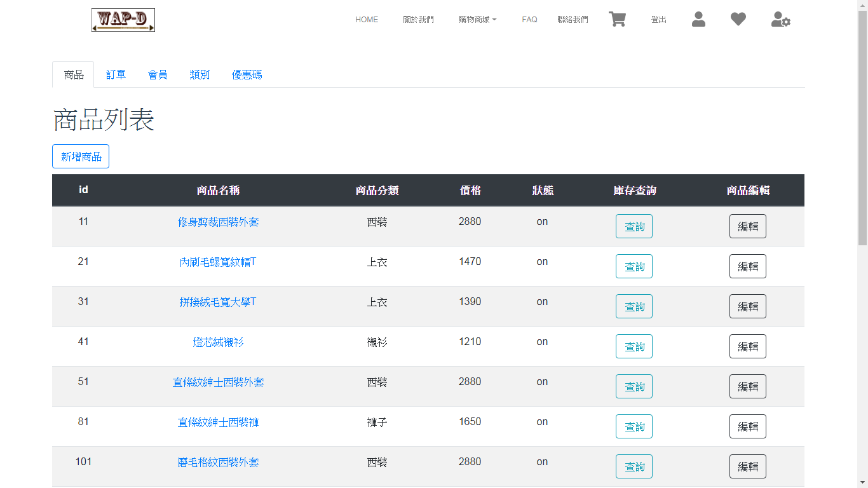Switch to the 訂單 tab
This screenshot has height=488, width=868.
[116, 74]
